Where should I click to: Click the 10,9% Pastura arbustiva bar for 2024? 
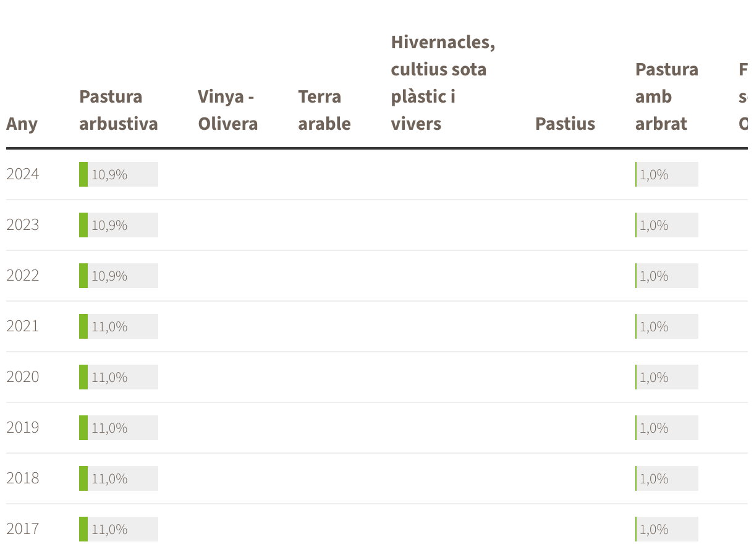[119, 174]
